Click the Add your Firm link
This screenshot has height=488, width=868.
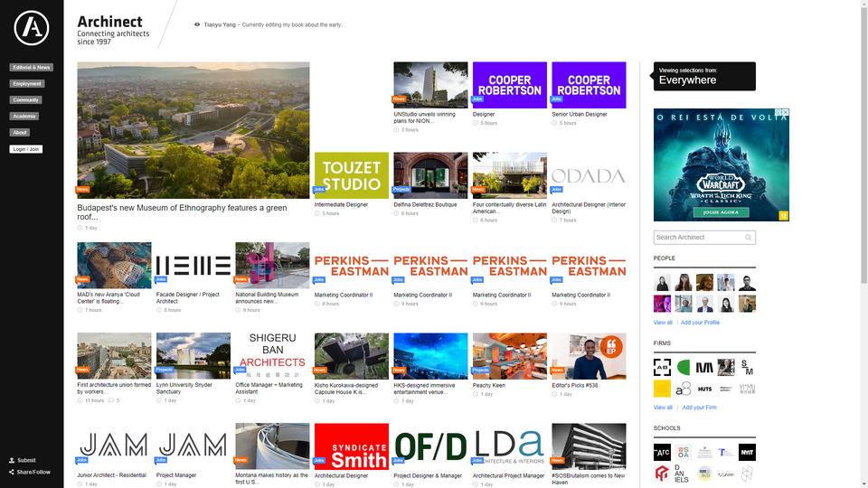pyautogui.click(x=699, y=408)
